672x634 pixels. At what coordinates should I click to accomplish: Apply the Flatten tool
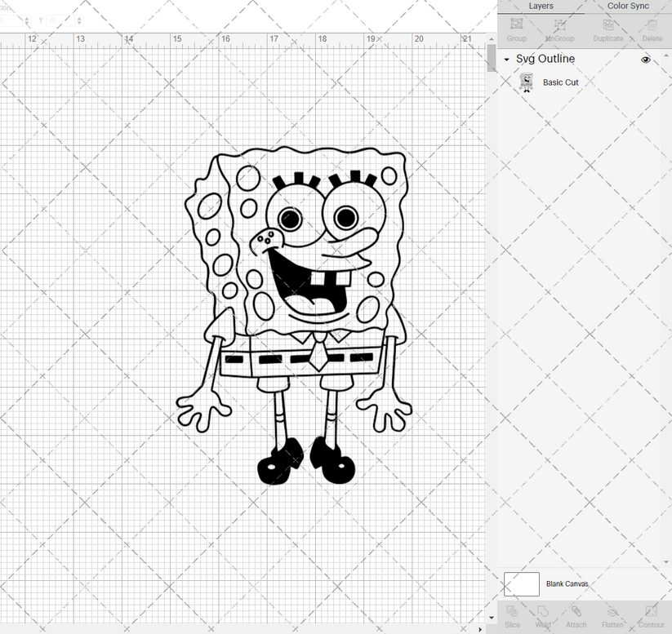pyautogui.click(x=612, y=617)
